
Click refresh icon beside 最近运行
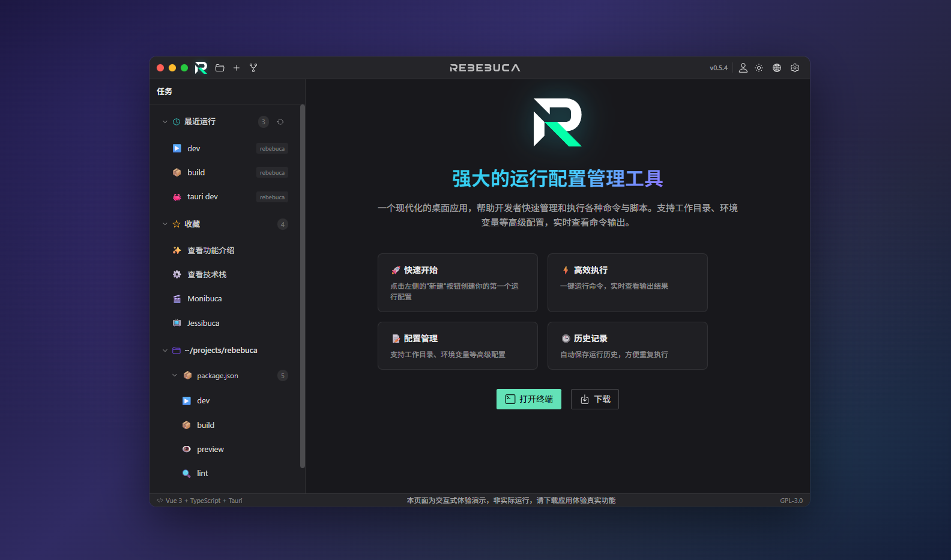click(280, 122)
